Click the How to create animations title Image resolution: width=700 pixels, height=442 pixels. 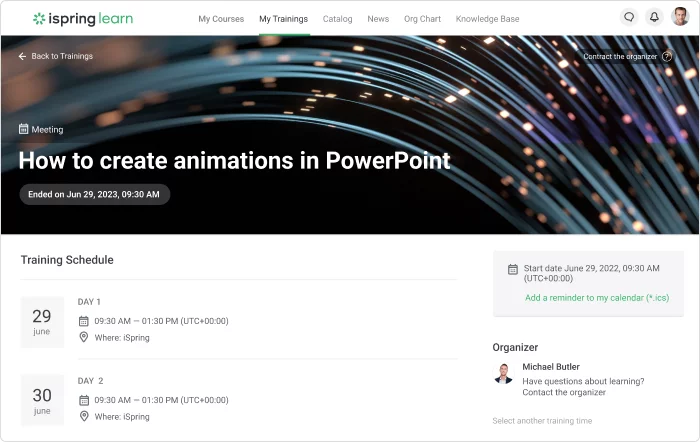[234, 161]
